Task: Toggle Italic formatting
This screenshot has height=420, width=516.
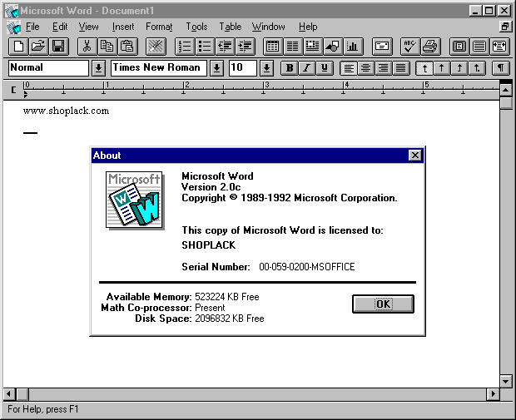Action: coord(307,67)
